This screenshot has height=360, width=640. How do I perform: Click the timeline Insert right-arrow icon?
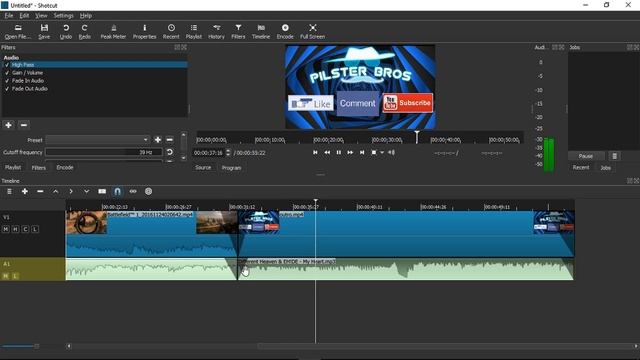[x=71, y=191]
